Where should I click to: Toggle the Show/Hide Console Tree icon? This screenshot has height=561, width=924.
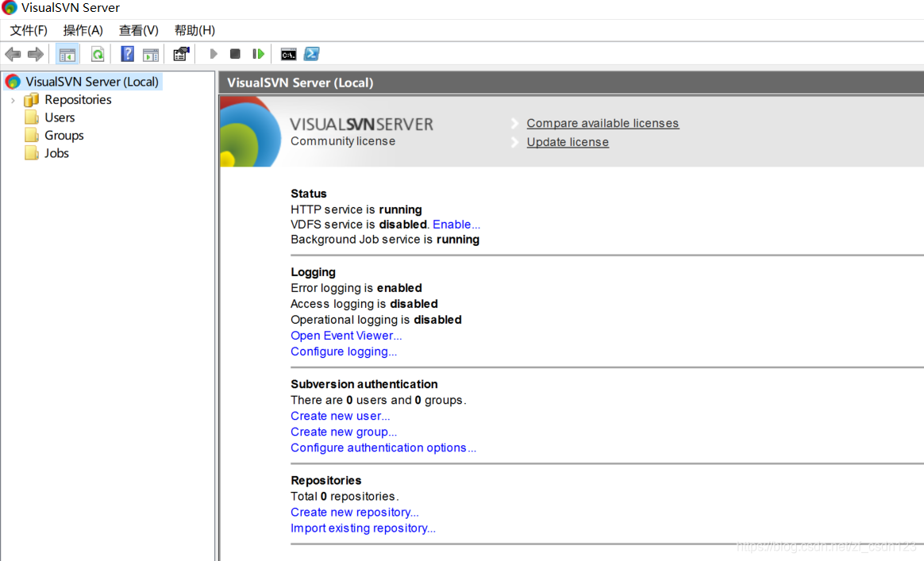click(67, 54)
